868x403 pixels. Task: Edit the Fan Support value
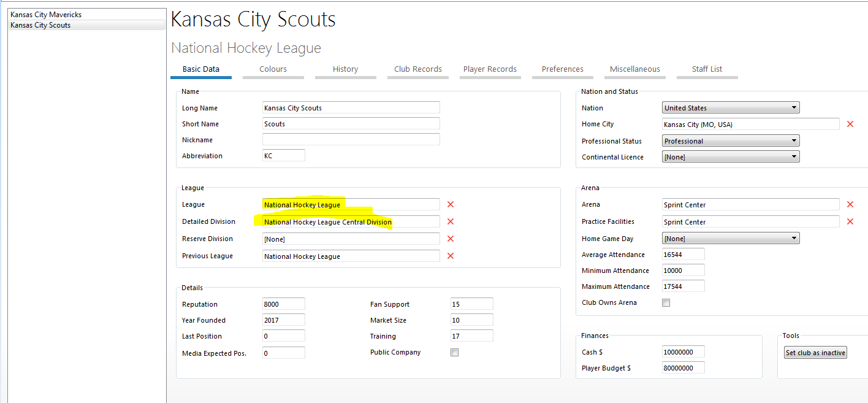471,304
